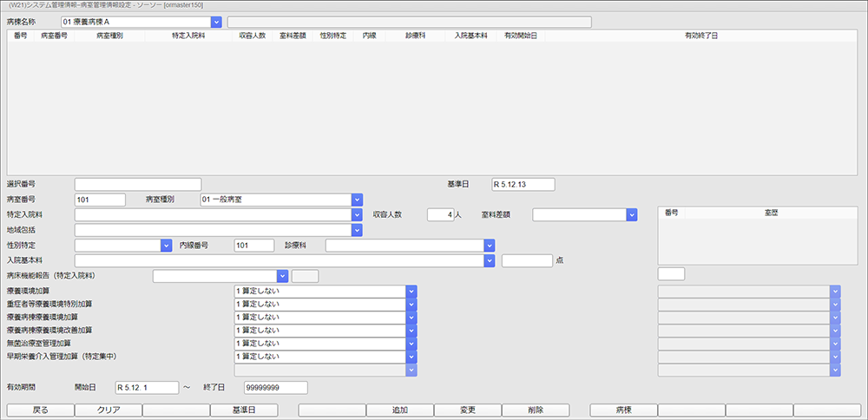The width and height of the screenshot is (868, 420).
Task: Expand the 入院基本料 dropdown
Action: pyautogui.click(x=490, y=260)
